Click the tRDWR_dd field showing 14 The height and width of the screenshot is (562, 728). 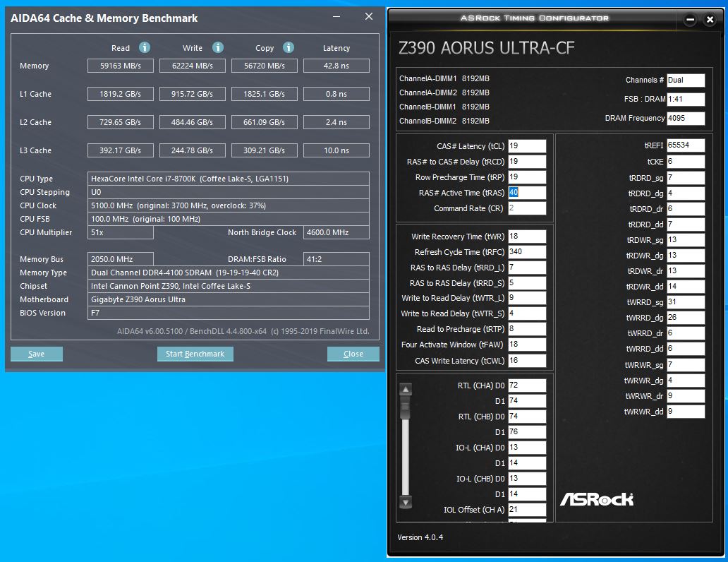coord(686,287)
